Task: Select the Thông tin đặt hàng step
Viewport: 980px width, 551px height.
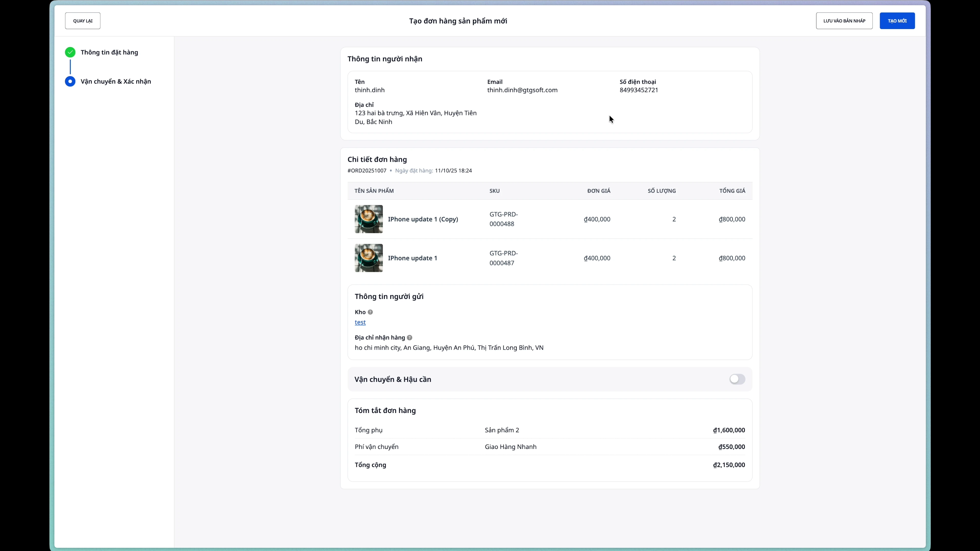Action: pyautogui.click(x=109, y=52)
